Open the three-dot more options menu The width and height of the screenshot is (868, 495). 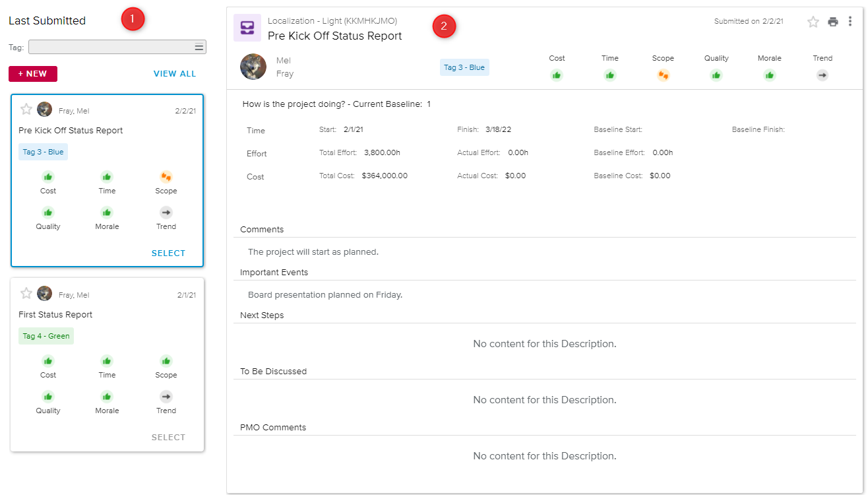(850, 22)
